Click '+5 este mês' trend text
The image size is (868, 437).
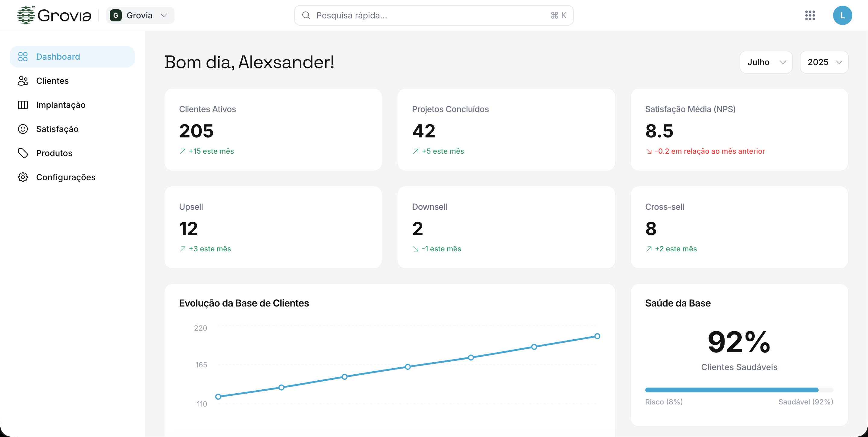coord(443,151)
